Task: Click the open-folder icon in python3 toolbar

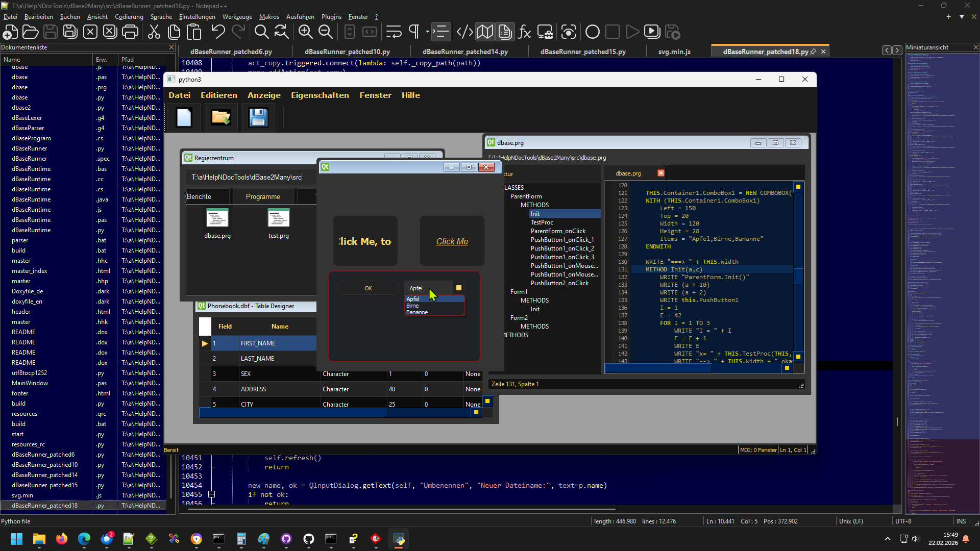Action: click(x=221, y=118)
